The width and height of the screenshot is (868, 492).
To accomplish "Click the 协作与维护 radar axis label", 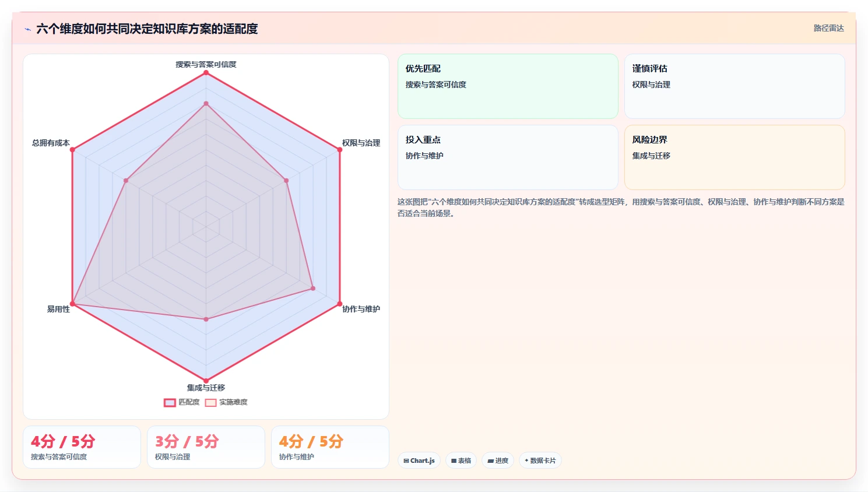I will pos(361,309).
